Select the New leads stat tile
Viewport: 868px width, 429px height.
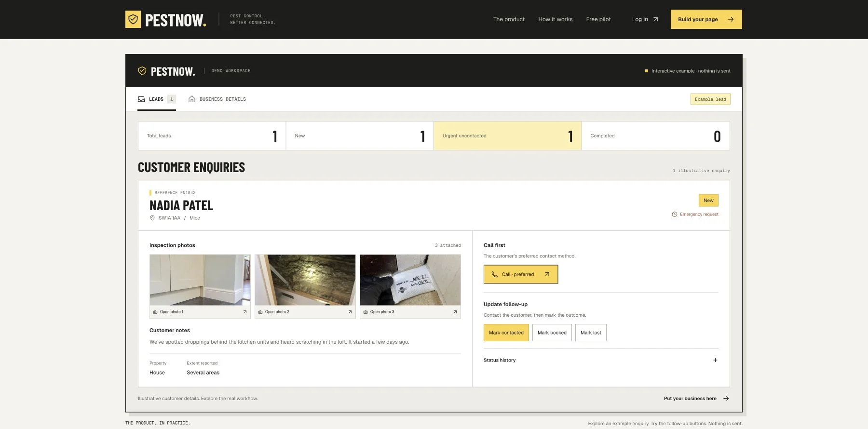[x=360, y=136]
